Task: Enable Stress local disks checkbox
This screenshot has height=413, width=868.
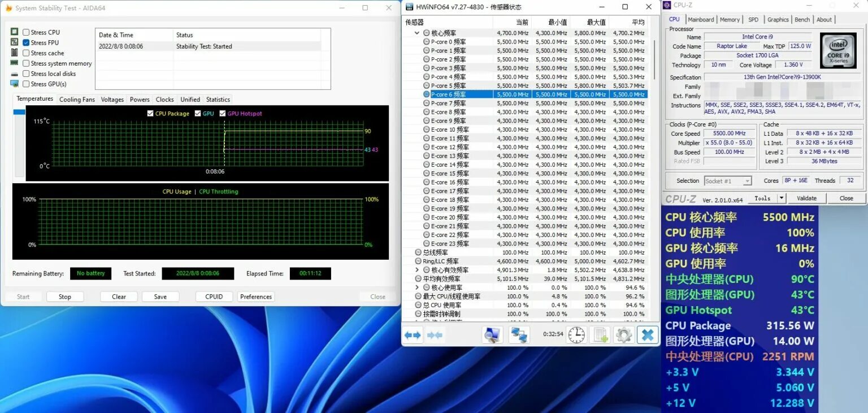Action: tap(26, 74)
